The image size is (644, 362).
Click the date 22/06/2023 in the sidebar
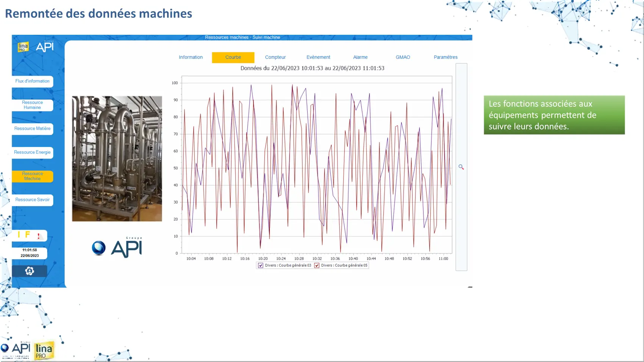30,256
